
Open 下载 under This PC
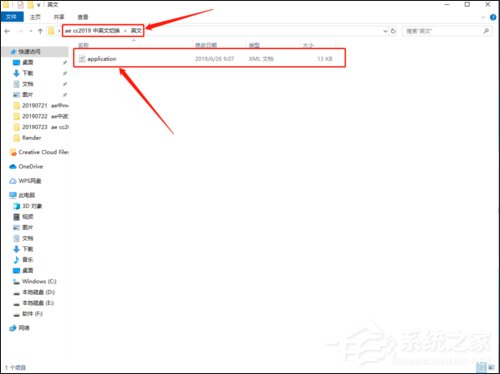coord(27,249)
